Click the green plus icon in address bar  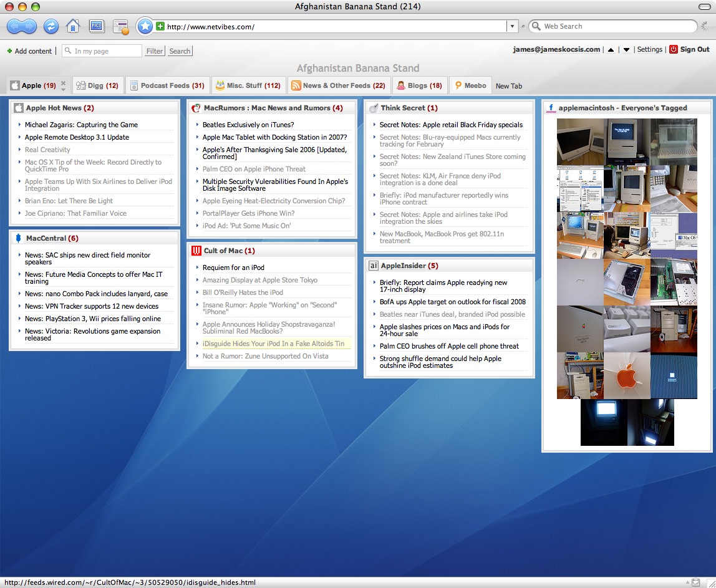coord(160,26)
